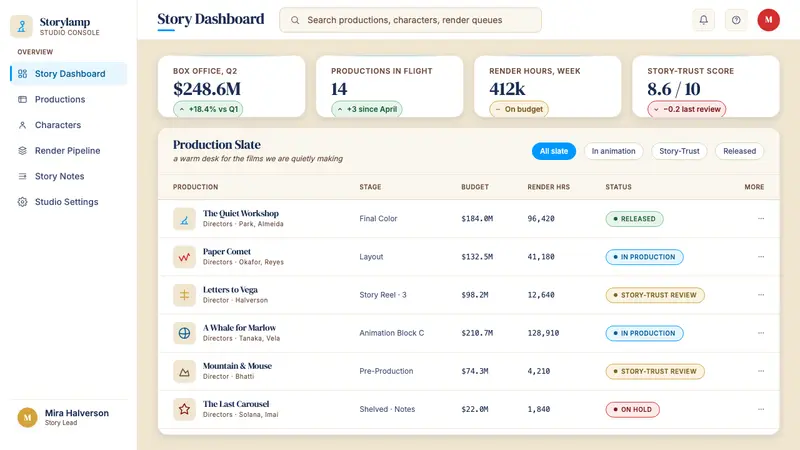This screenshot has width=800, height=450.
Task: Open The Quiet Workshop title
Action: [x=241, y=213]
